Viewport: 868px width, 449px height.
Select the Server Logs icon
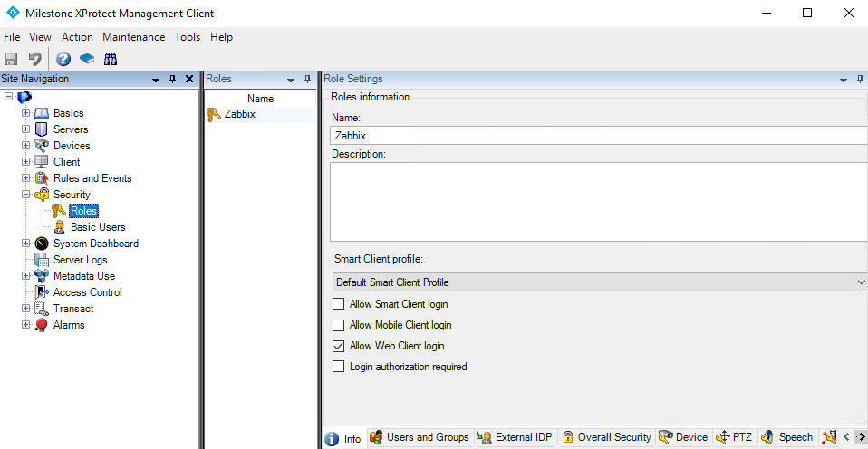[x=42, y=260]
